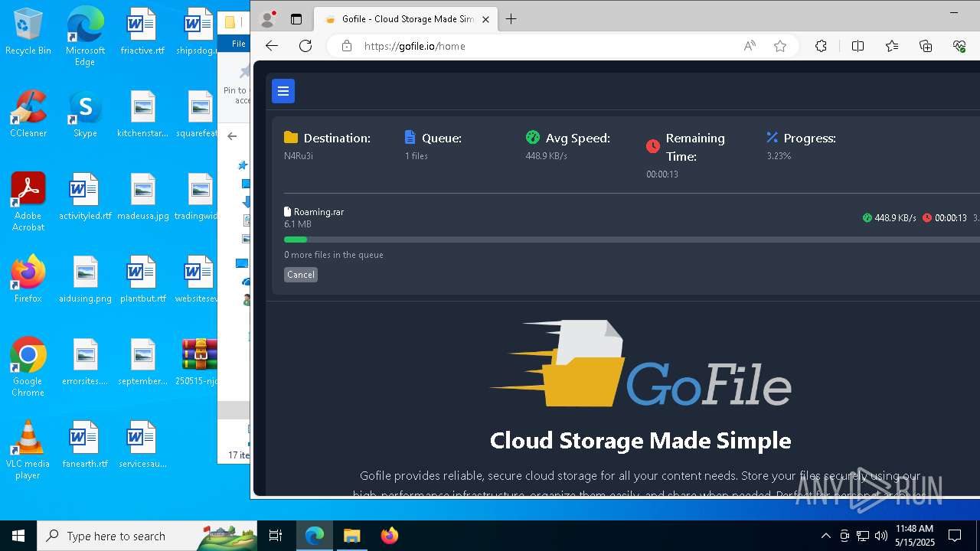The height and width of the screenshot is (551, 980).
Task: Open the taskbar clock showing 11:48 AM
Action: 915,536
